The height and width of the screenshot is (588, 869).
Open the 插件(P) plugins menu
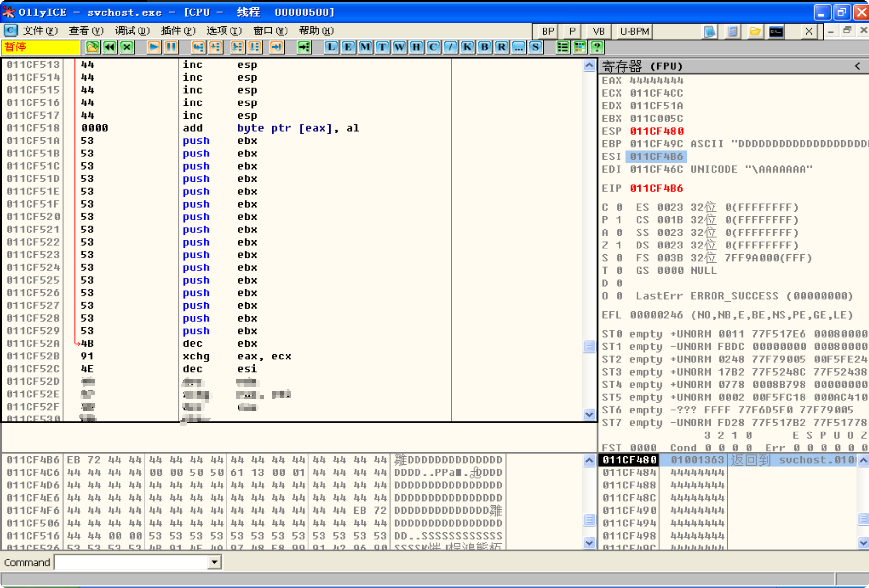178,31
